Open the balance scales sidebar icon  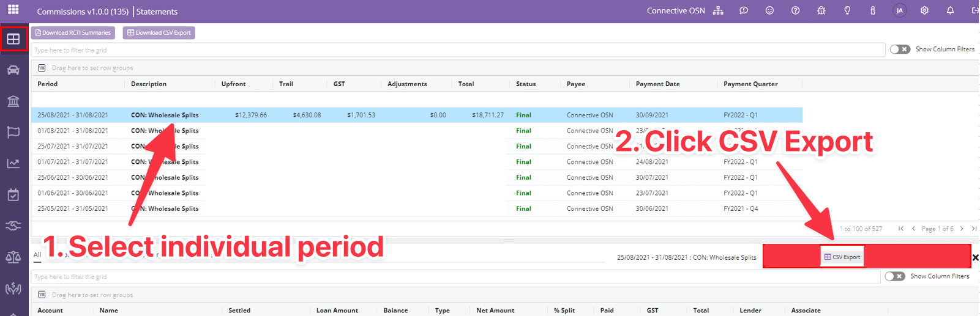pyautogui.click(x=13, y=257)
